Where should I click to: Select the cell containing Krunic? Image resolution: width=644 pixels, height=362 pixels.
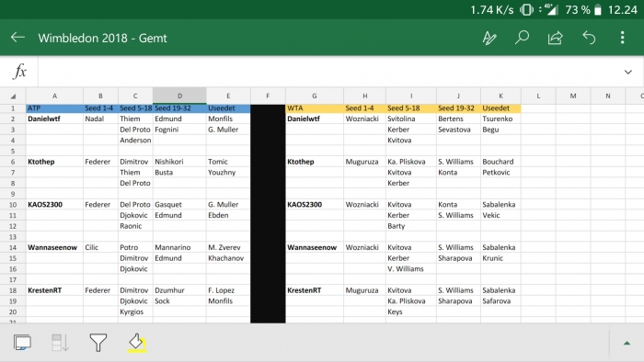click(x=500, y=258)
